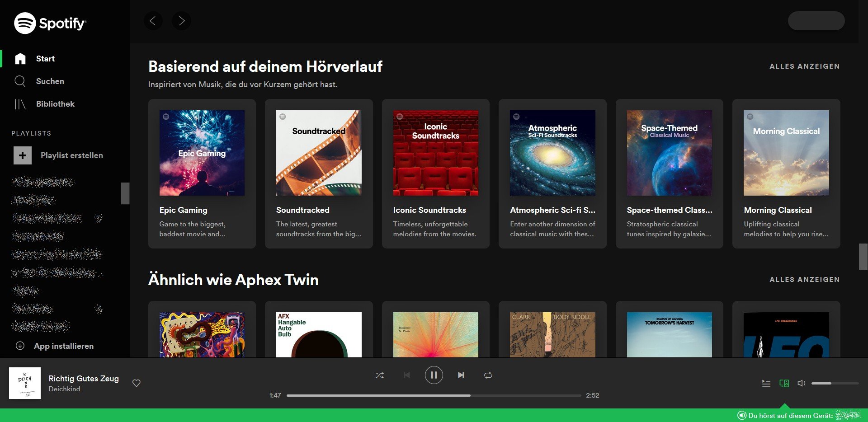Click the Spotify logo
The width and height of the screenshot is (868, 422).
[50, 23]
